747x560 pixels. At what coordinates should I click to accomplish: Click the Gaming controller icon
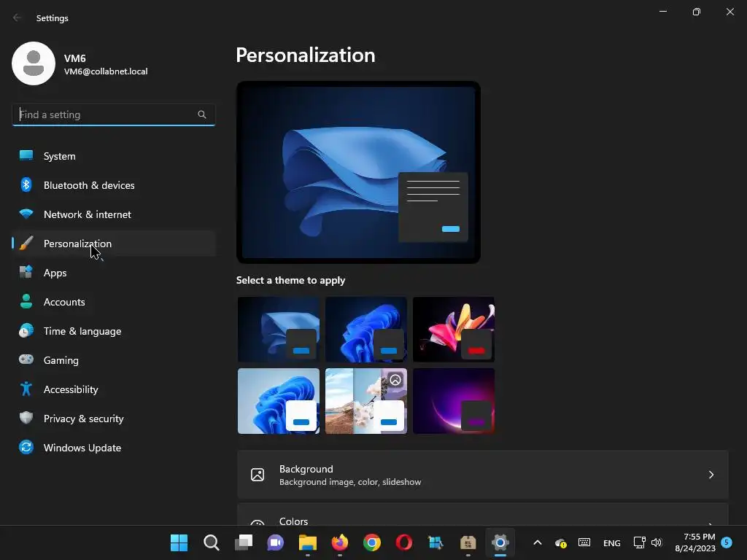(26, 359)
